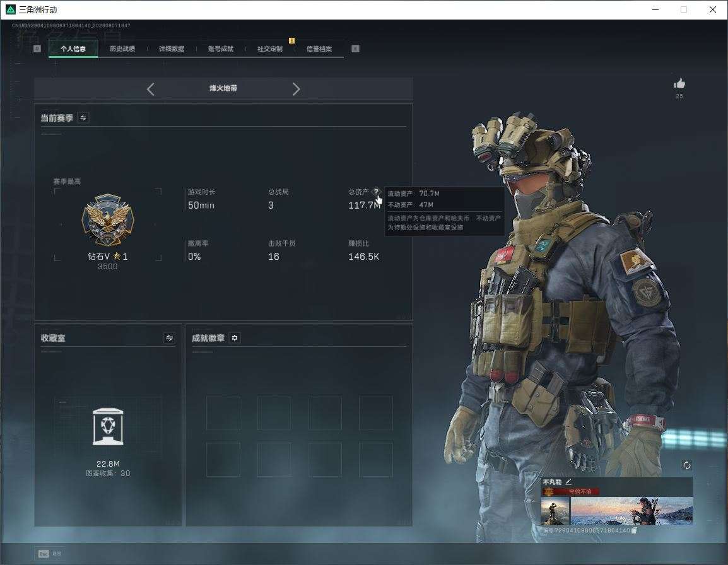The height and width of the screenshot is (565, 728).
Task: Click the 不动资产: 47M tooltip line
Action: point(411,205)
